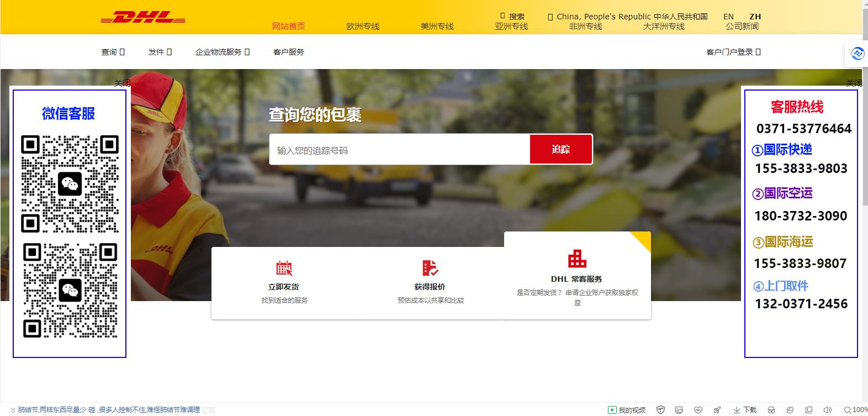The height and width of the screenshot is (416, 868).
Task: Click the DHL 常客服务 card title
Action: (x=576, y=279)
